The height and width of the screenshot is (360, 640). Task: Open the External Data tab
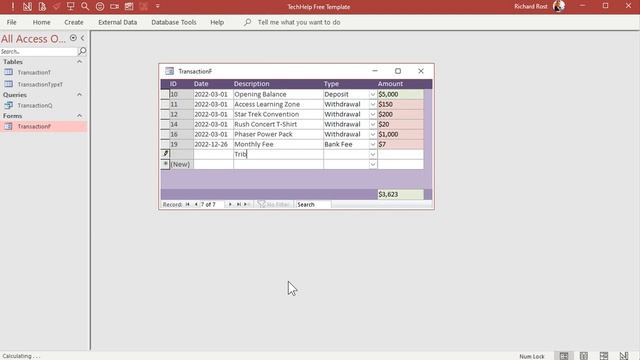point(117,22)
